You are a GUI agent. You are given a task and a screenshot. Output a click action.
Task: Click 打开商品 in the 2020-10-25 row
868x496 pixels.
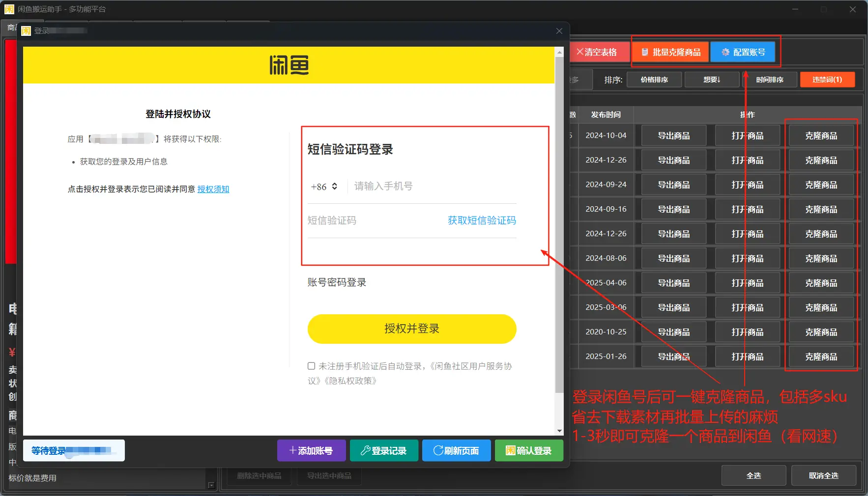[748, 332]
